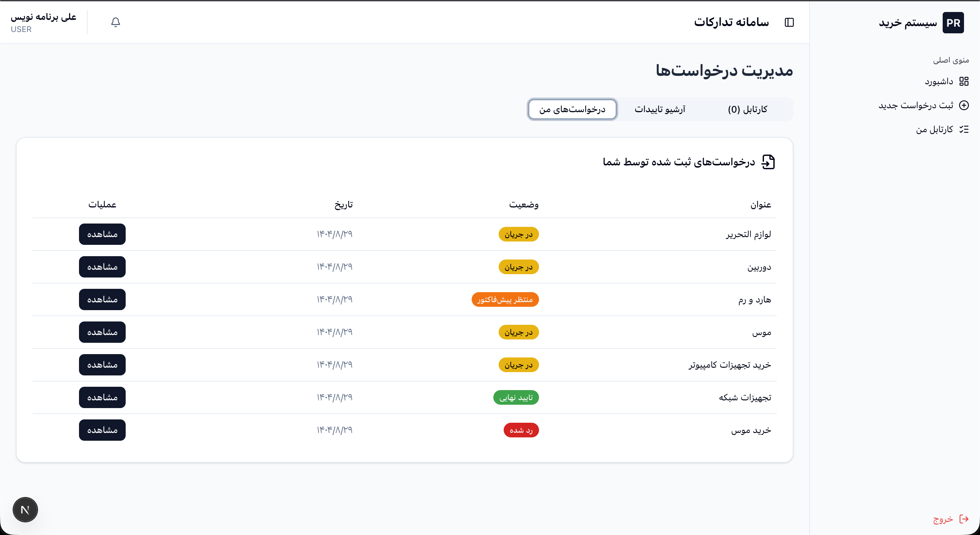Toggle the sidebar panel icon

789,22
